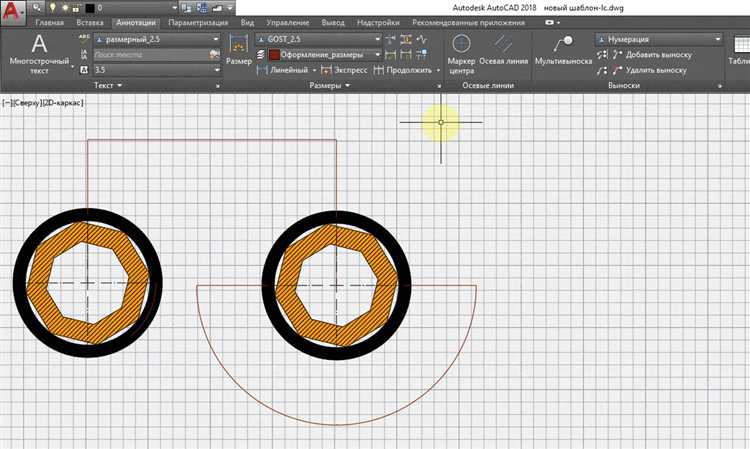
Task: Click the Multiline Text (Многострочный текст) tool
Action: tap(39, 53)
